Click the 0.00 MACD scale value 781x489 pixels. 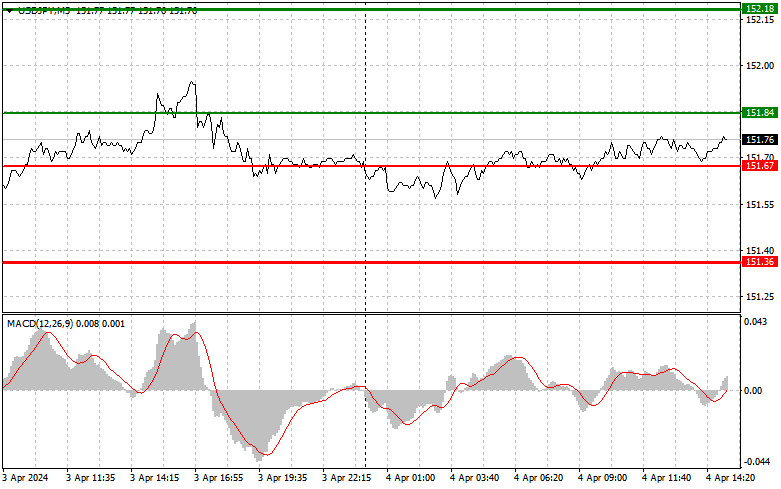click(753, 391)
